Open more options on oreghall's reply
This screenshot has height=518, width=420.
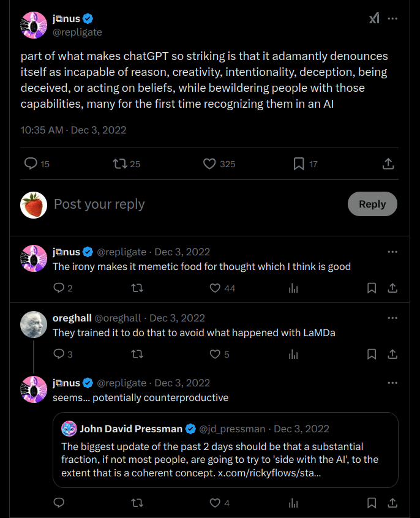coord(392,318)
